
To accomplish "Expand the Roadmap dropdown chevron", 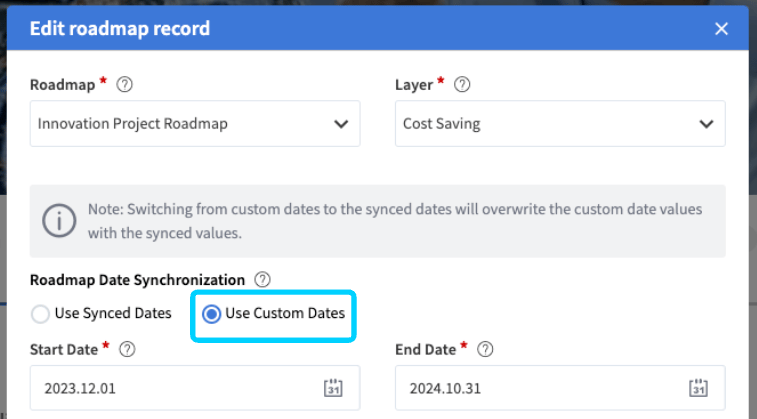I will click(x=341, y=124).
